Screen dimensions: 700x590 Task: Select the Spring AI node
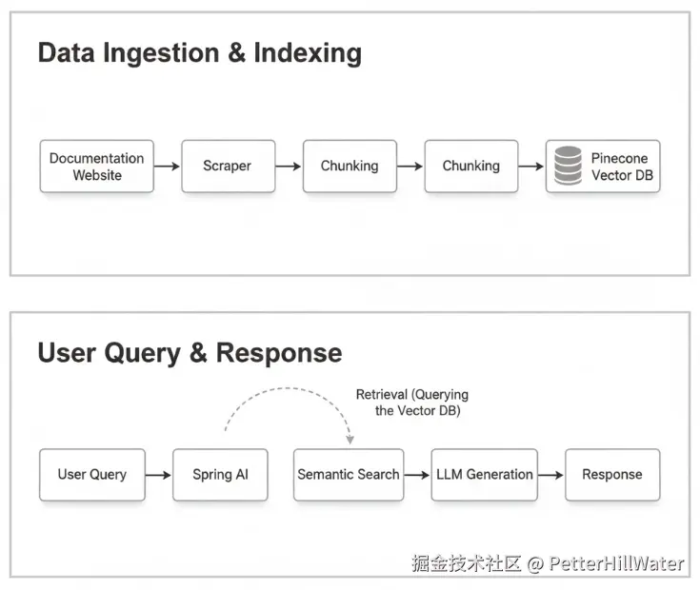tap(220, 475)
